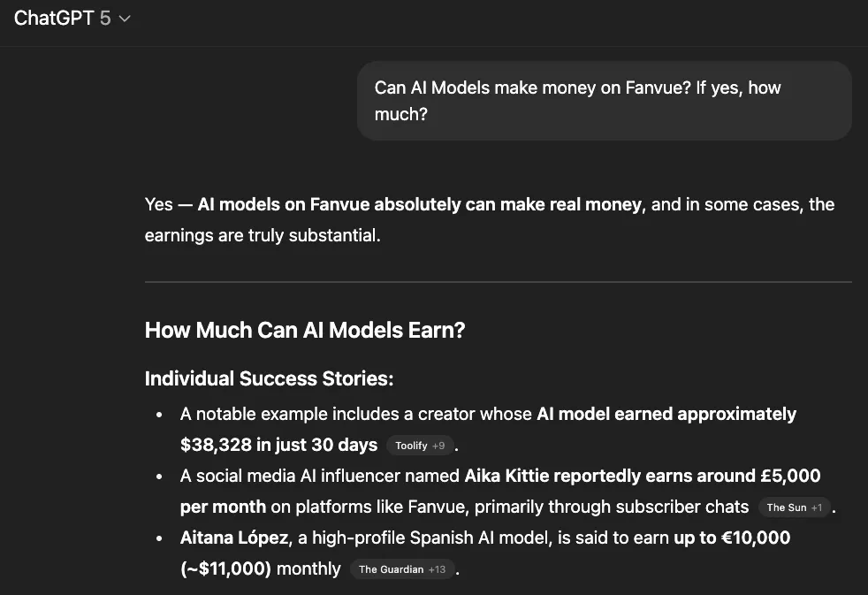The width and height of the screenshot is (868, 595).
Task: Click the ChatGPT 5 title label
Action: click(x=62, y=19)
